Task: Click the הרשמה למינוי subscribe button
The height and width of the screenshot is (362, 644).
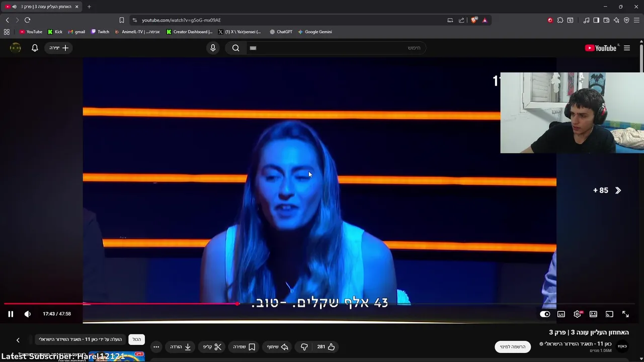Action: click(x=513, y=346)
